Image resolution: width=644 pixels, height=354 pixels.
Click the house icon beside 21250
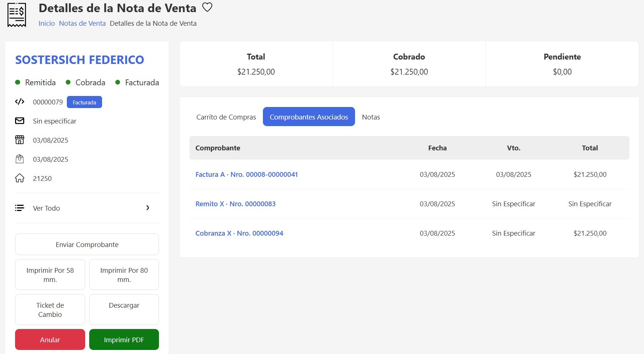coord(19,178)
